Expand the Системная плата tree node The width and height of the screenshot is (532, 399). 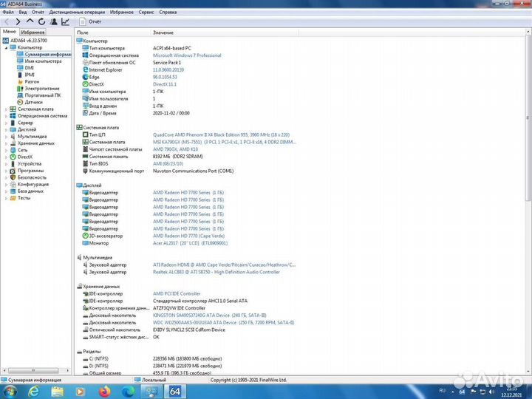pyautogui.click(x=6, y=109)
